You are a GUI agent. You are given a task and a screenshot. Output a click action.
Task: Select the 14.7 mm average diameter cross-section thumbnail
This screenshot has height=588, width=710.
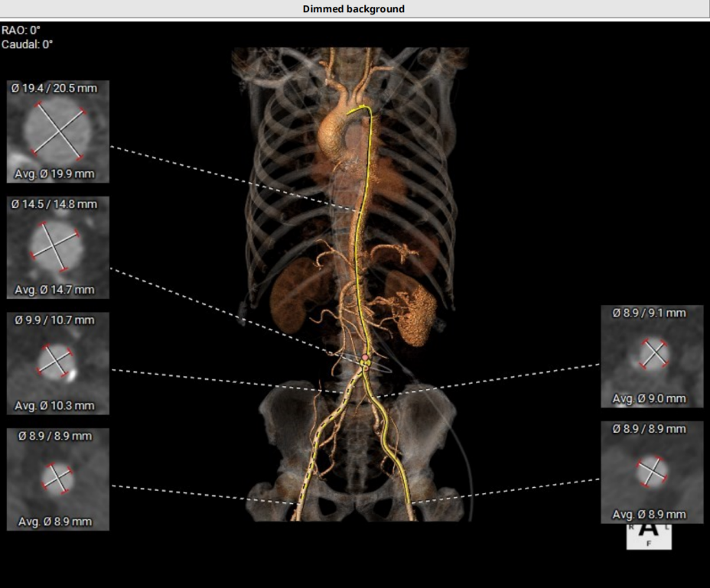(58, 248)
